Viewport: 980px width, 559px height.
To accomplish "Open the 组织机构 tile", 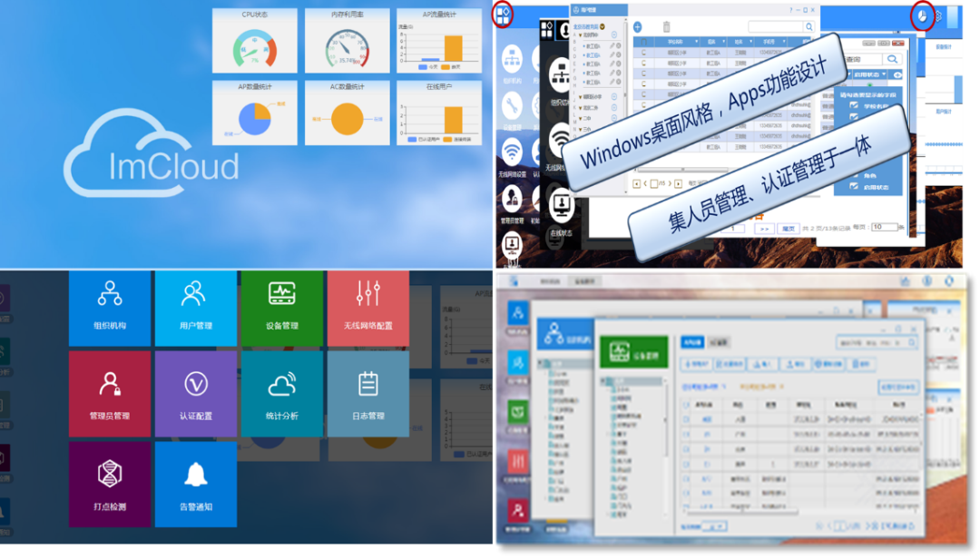I will coord(110,307).
